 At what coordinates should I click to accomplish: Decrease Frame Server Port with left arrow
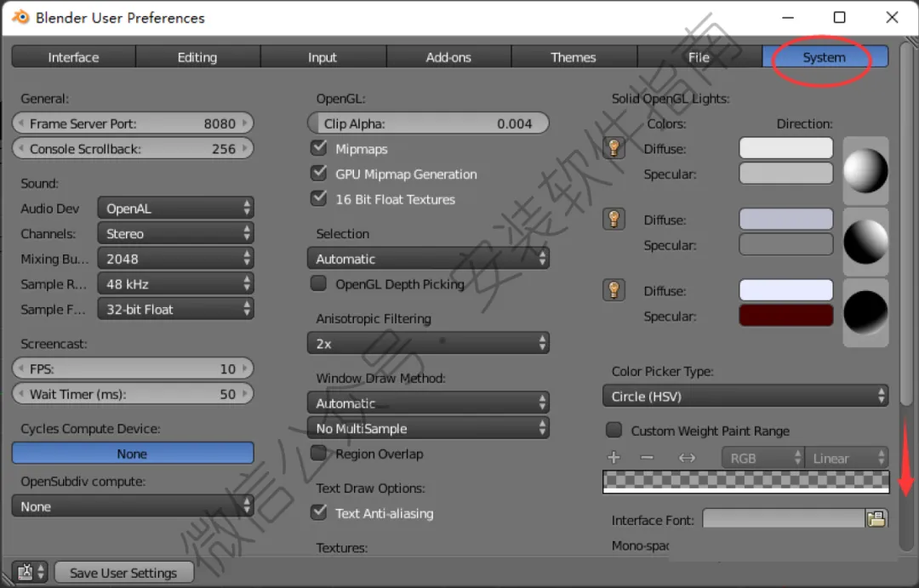point(20,123)
